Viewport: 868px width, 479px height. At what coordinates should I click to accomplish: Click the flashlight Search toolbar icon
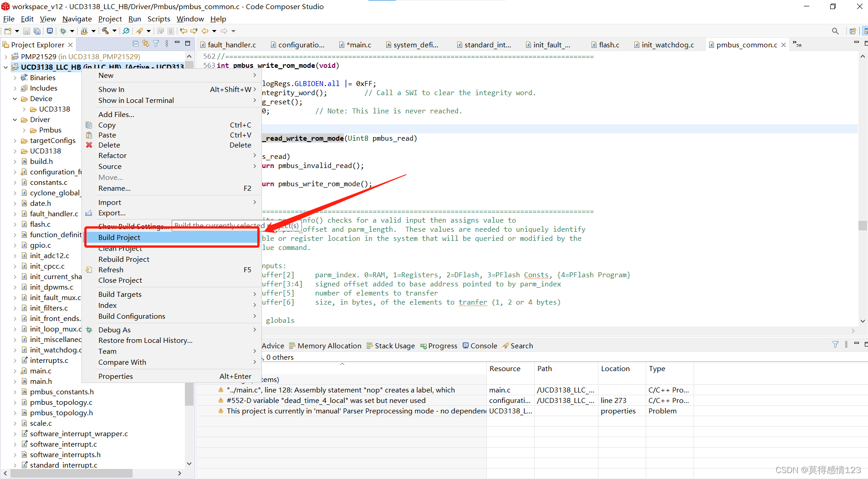(139, 31)
